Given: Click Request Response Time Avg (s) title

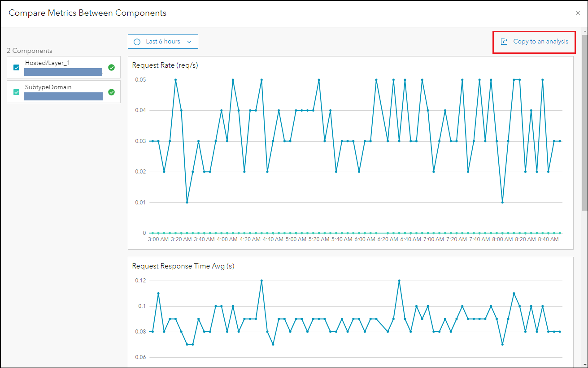Looking at the screenshot, I should click(x=183, y=266).
